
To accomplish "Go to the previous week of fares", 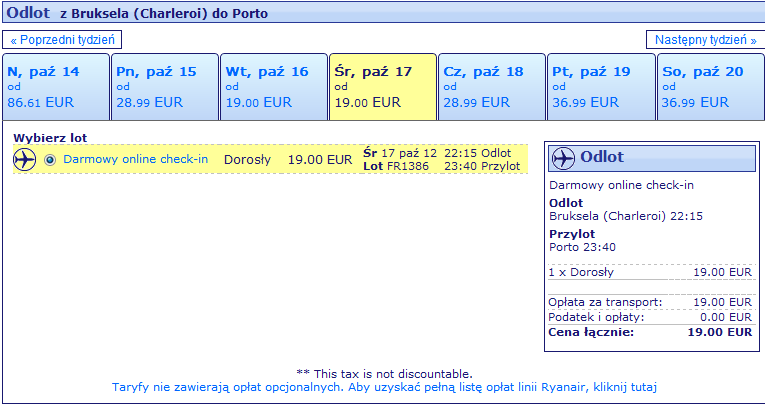I will tap(62, 40).
